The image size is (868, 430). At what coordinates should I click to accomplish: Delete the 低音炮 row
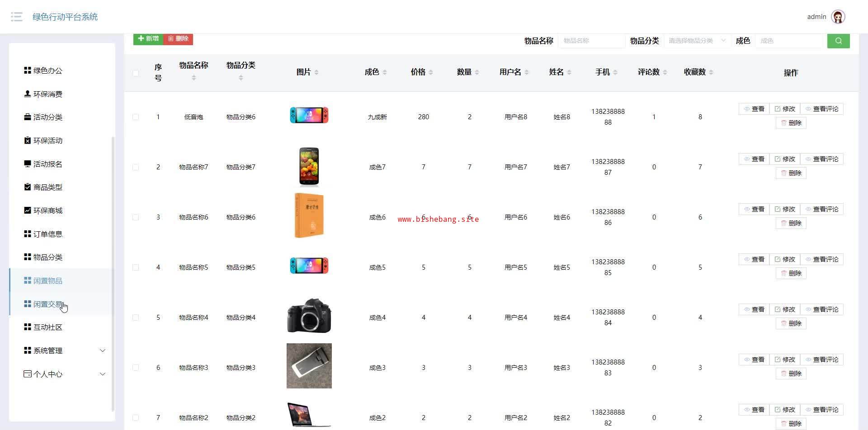pyautogui.click(x=791, y=123)
